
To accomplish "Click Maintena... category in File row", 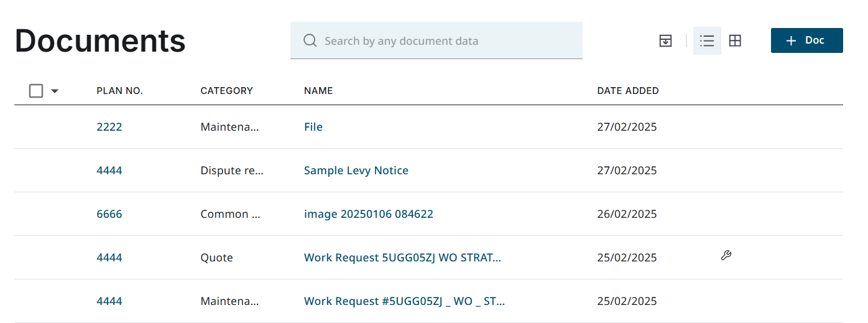I will 229,127.
